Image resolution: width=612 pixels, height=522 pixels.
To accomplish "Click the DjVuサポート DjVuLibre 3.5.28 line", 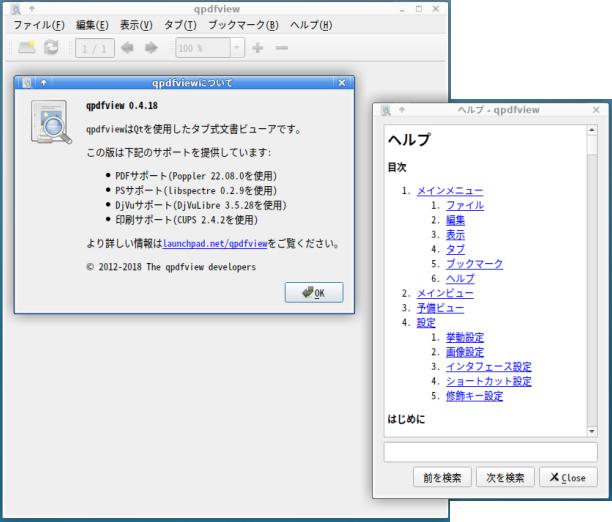I will 201,205.
